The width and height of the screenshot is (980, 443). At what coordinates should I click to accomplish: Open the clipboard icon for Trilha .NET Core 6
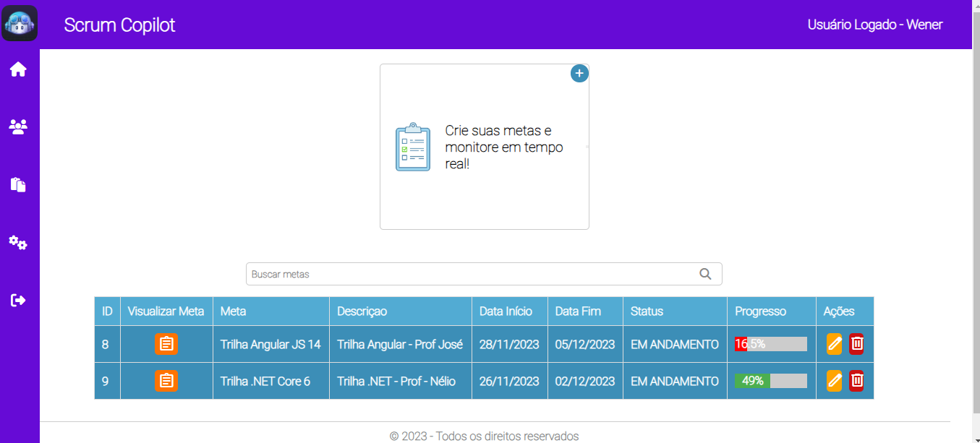tap(166, 381)
